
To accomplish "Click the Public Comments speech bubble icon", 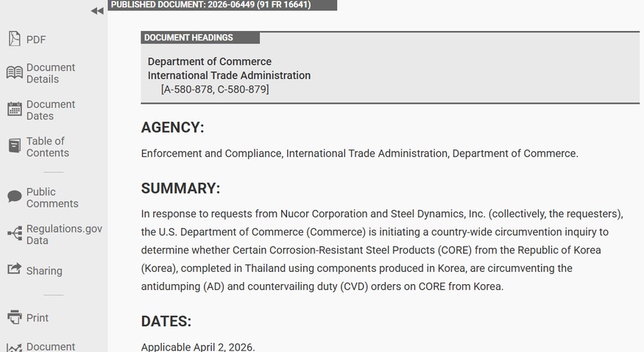I will (14, 197).
